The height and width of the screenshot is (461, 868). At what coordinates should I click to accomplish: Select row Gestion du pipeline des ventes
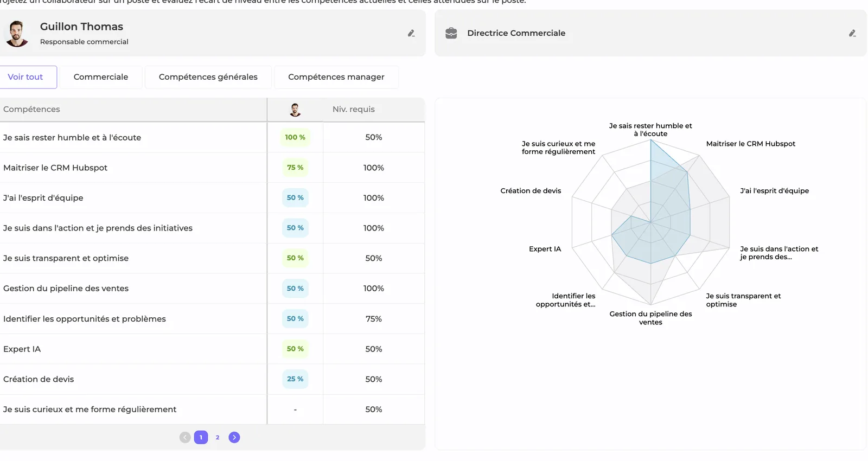212,289
